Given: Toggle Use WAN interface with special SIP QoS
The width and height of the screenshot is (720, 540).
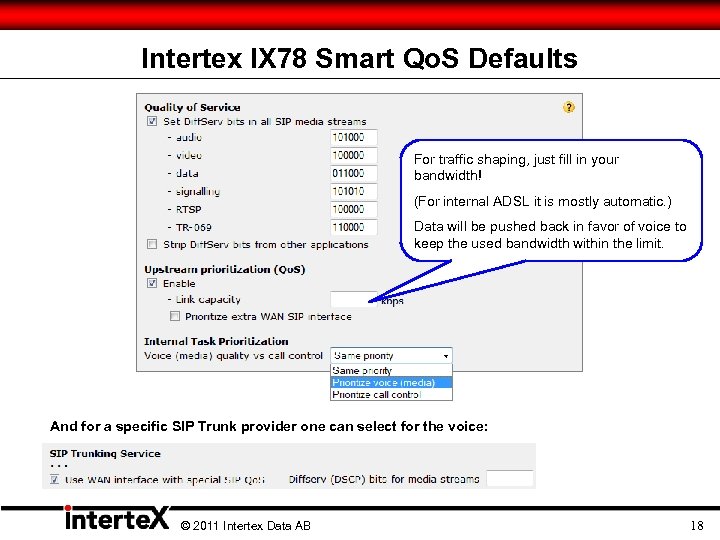Looking at the screenshot, I should pyautogui.click(x=55, y=480).
